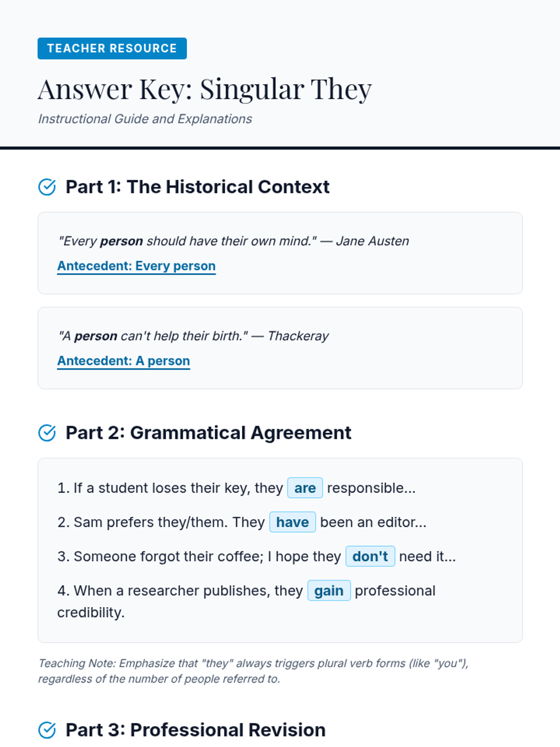This screenshot has width=560, height=747.
Task: Click the Teacher Resource badge
Action: 112,49
